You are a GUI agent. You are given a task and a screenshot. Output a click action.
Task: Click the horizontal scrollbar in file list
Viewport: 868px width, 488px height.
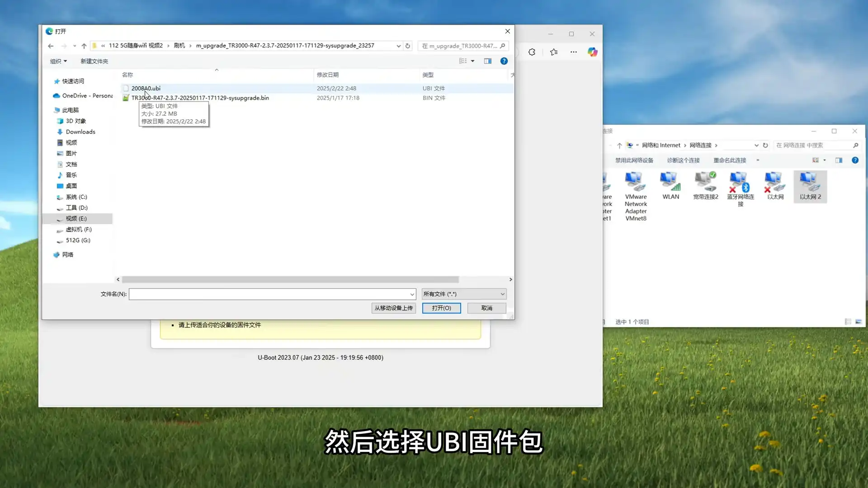(x=290, y=279)
